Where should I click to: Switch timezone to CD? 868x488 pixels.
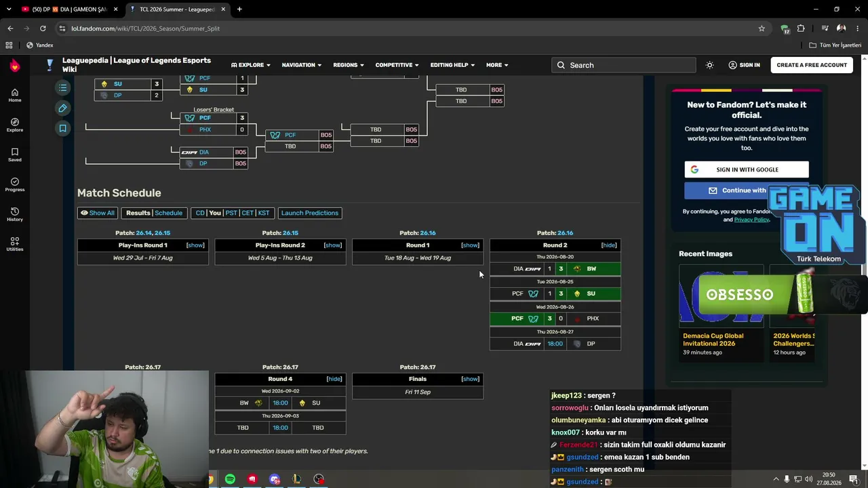click(x=200, y=213)
